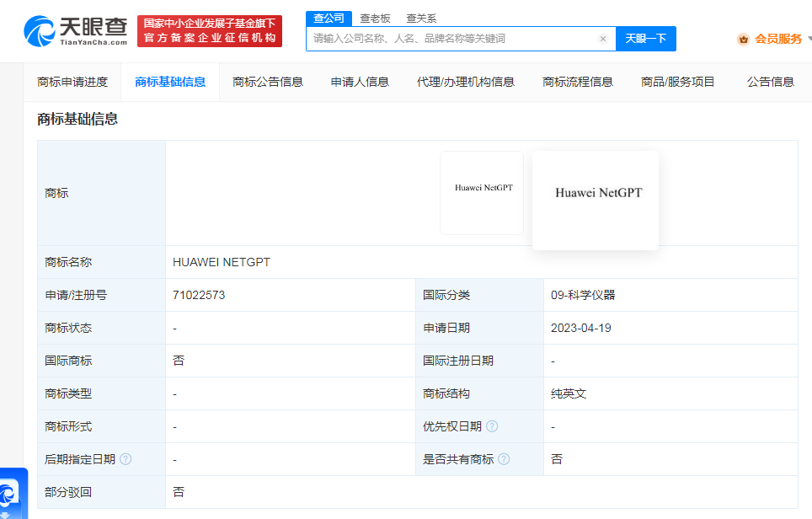The width and height of the screenshot is (812, 519).
Task: Clear the search box using the × icon
Action: (603, 39)
